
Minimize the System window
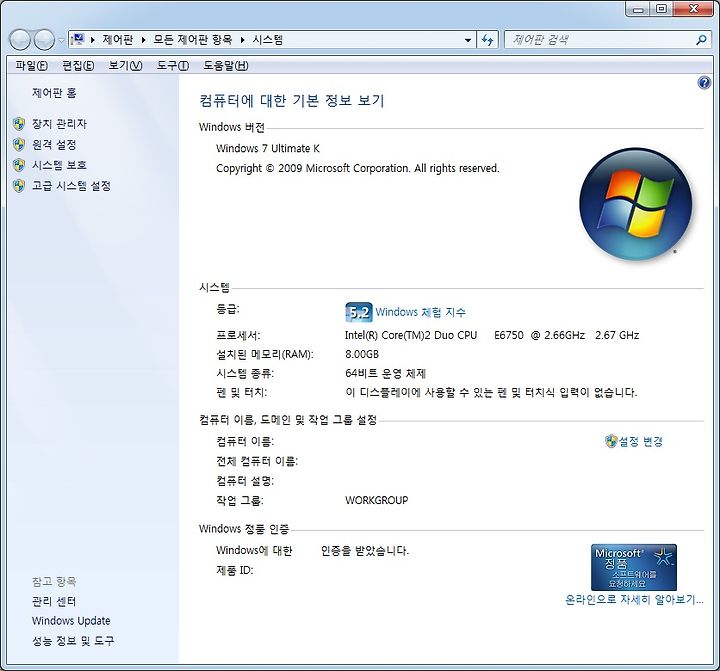click(638, 9)
